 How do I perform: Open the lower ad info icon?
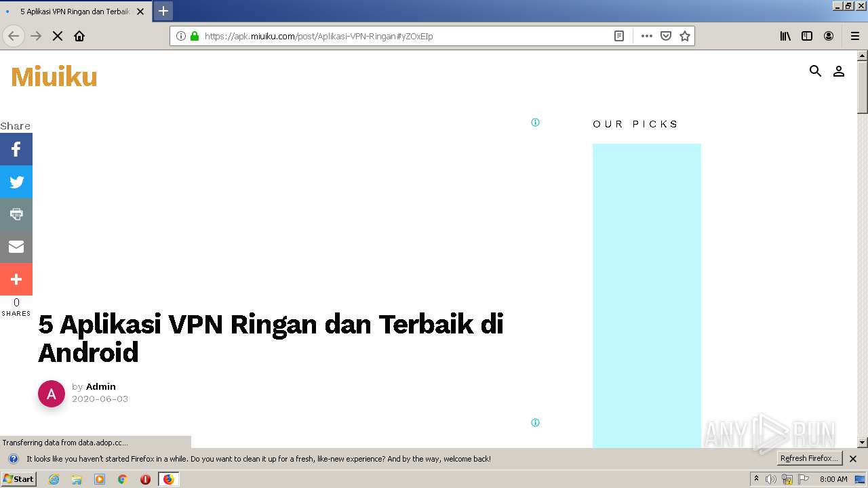pyautogui.click(x=535, y=423)
